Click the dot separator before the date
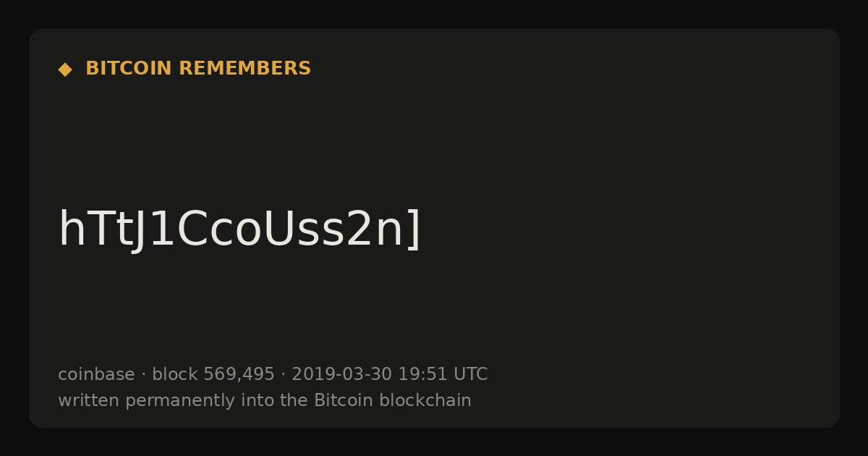 [x=284, y=375]
